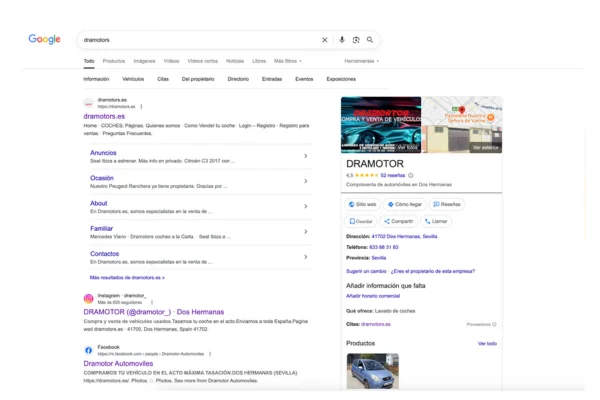Select the Entradas filter chip
This screenshot has width=600, height=400.
point(272,79)
